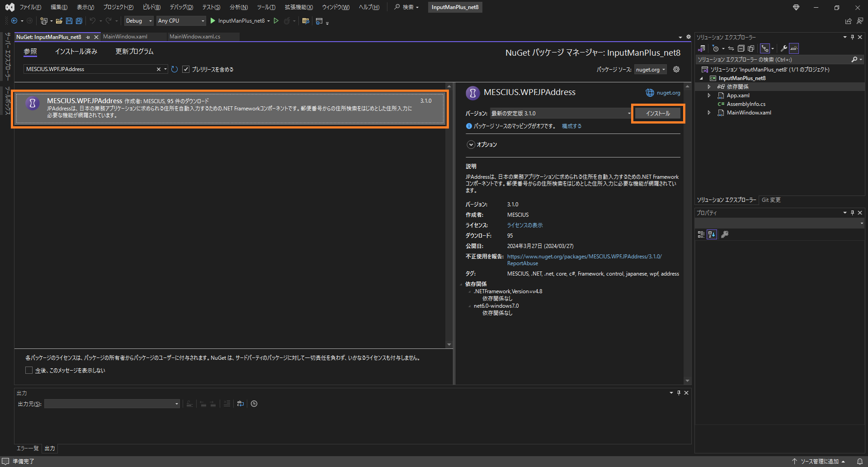868x467 pixels.
Task: Open the package source nuget.org dropdown
Action: 651,69
